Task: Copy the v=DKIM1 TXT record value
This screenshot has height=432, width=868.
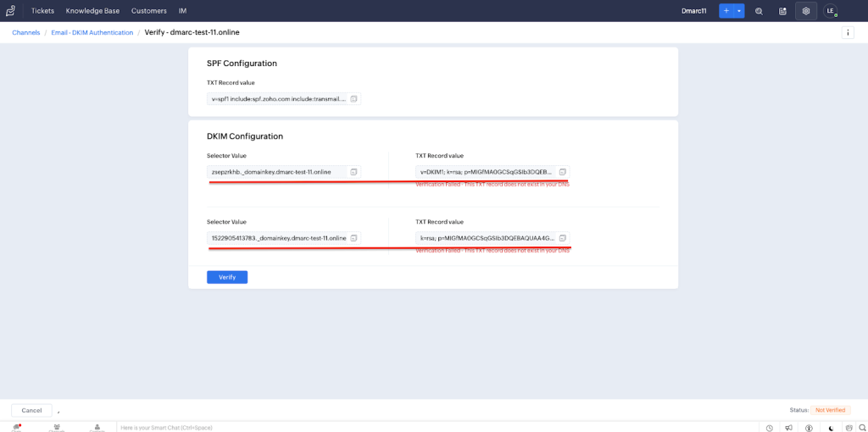Action: coord(562,172)
